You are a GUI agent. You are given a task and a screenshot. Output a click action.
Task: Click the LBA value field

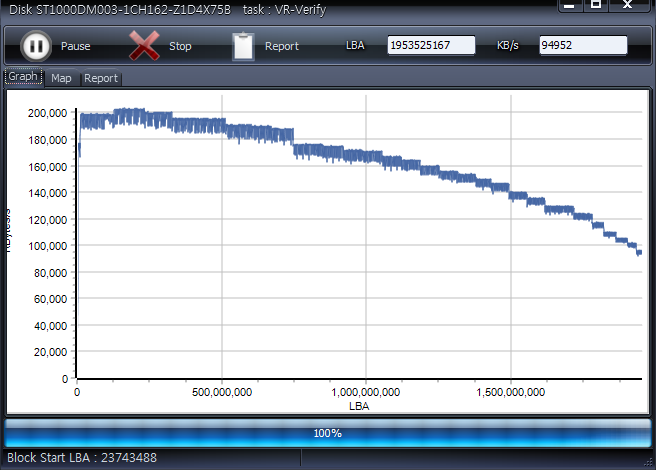431,45
